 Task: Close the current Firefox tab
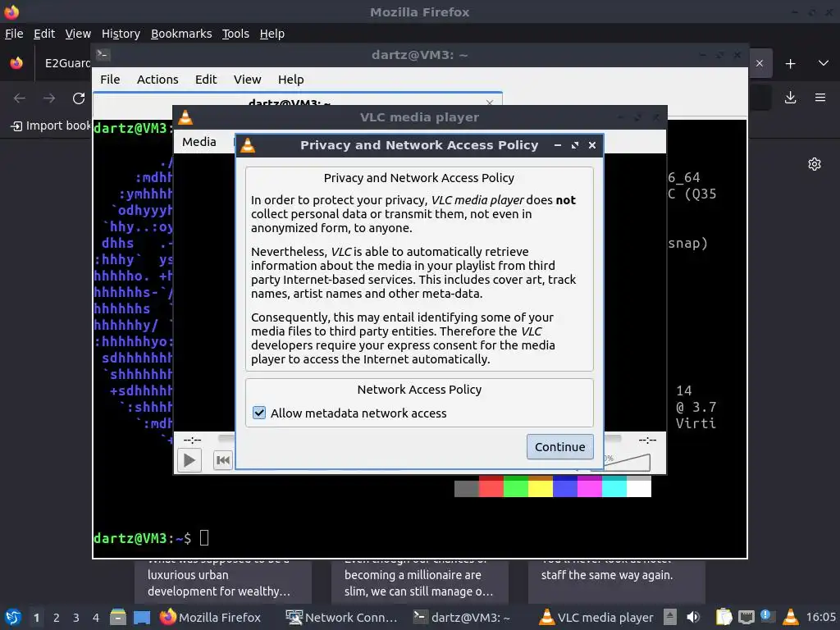click(x=760, y=63)
